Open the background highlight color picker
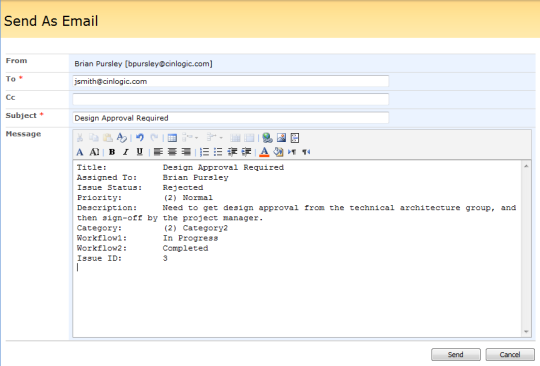This screenshot has height=366, width=540. (x=278, y=152)
